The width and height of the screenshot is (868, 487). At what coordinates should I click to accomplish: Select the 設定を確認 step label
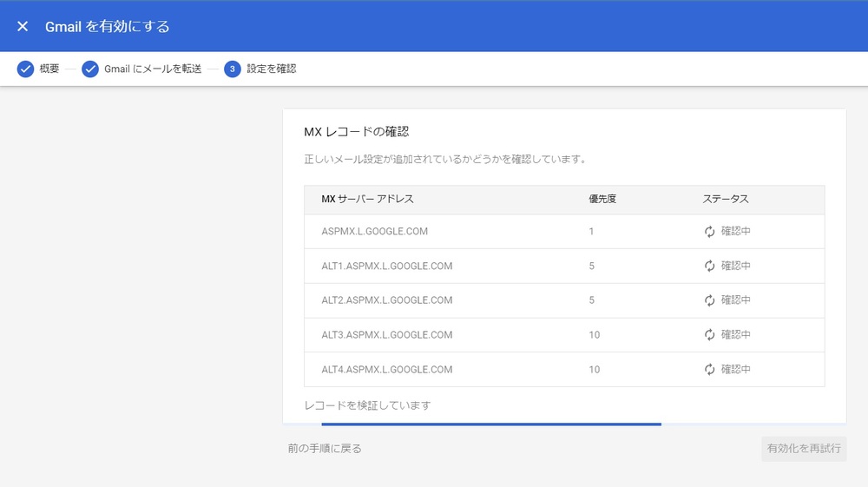(271, 69)
